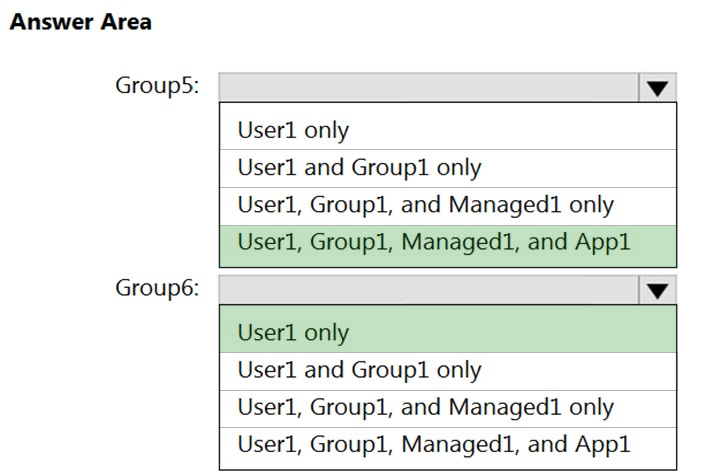Open the Group6 dropdown arrow
713x476 pixels.
click(656, 290)
